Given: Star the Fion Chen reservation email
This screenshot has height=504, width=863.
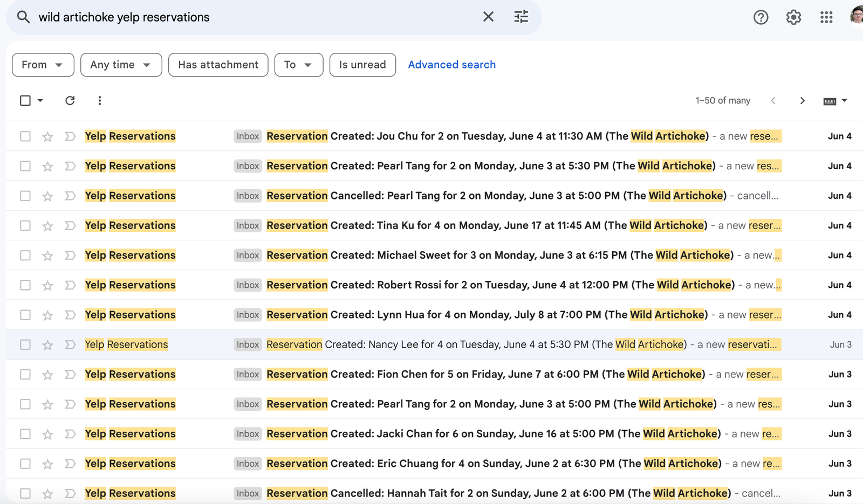Looking at the screenshot, I should point(47,374).
